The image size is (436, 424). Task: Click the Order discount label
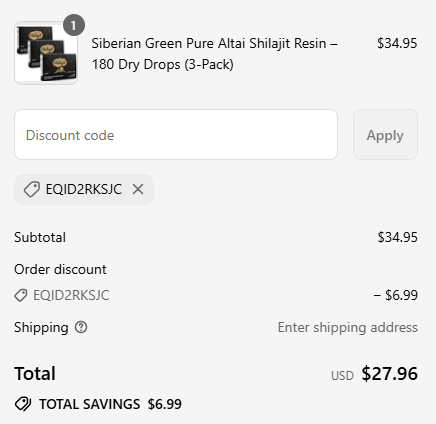[x=60, y=269]
